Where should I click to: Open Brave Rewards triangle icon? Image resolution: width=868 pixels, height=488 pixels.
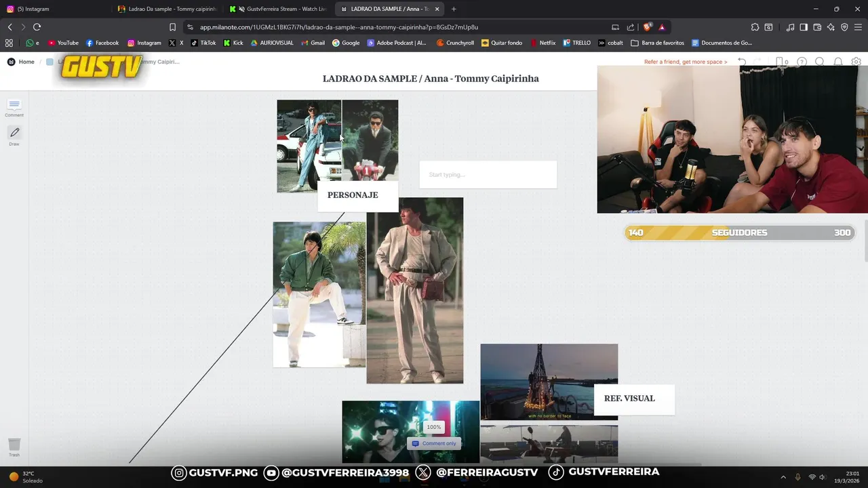(662, 27)
